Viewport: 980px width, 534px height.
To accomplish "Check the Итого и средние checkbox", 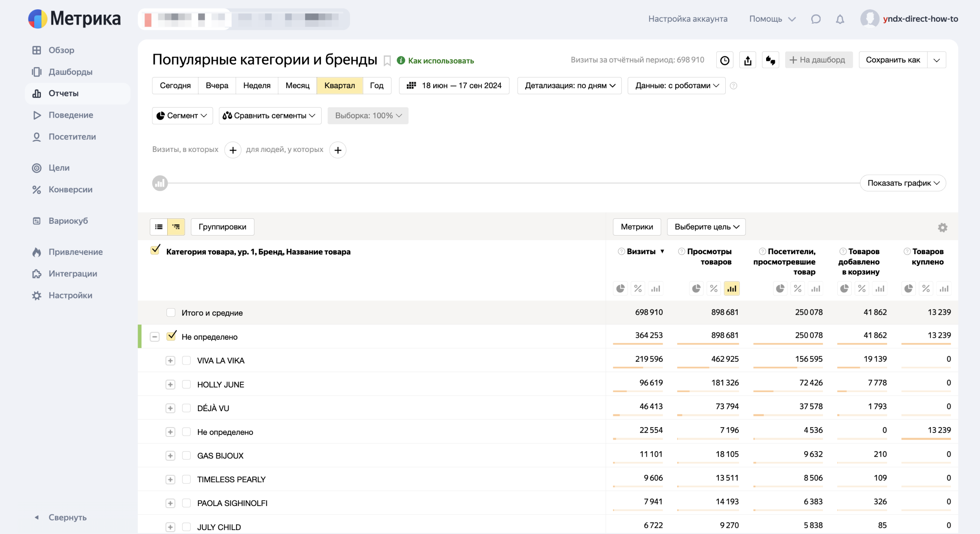I will point(171,313).
